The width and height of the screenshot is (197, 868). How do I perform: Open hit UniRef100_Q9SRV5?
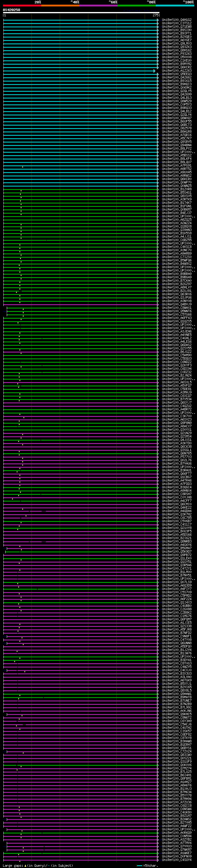click(177, 142)
